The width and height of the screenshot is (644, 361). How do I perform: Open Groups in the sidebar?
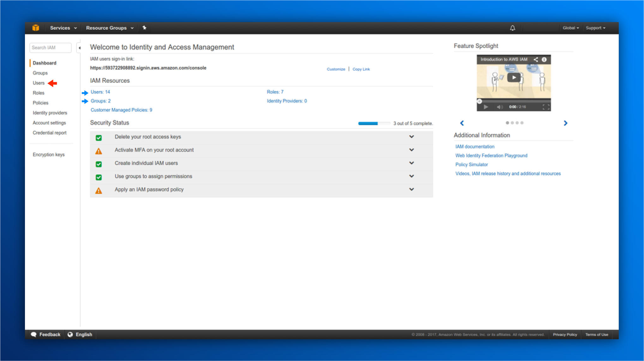[40, 73]
